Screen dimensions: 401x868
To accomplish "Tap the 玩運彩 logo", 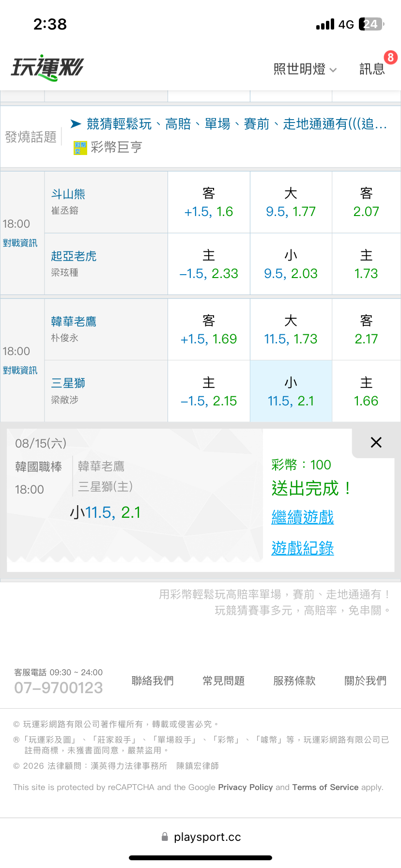I will 47,68.
